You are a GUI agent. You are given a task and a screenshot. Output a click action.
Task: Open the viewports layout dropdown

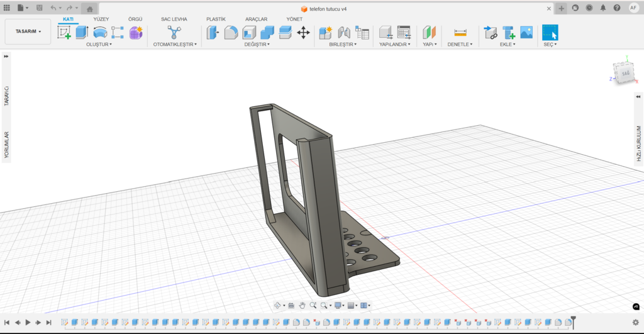pos(365,305)
